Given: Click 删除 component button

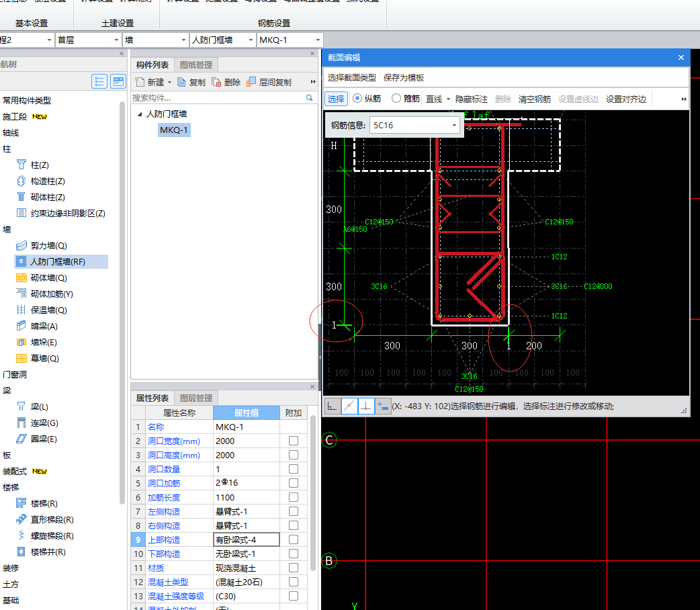Looking at the screenshot, I should (226, 82).
